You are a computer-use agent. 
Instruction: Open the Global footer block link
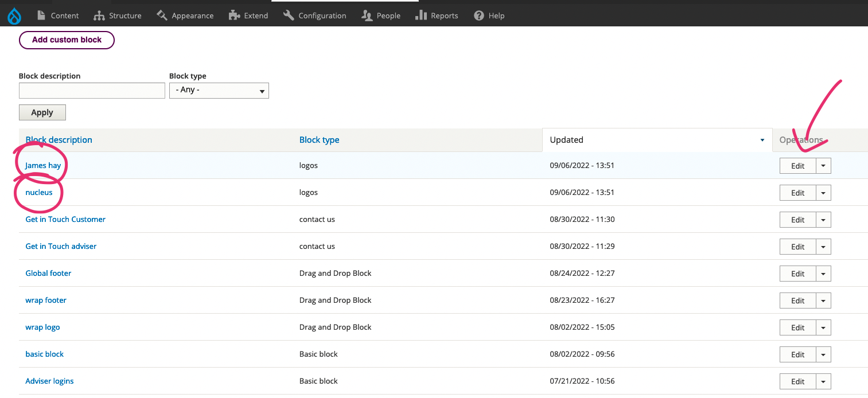(x=48, y=274)
